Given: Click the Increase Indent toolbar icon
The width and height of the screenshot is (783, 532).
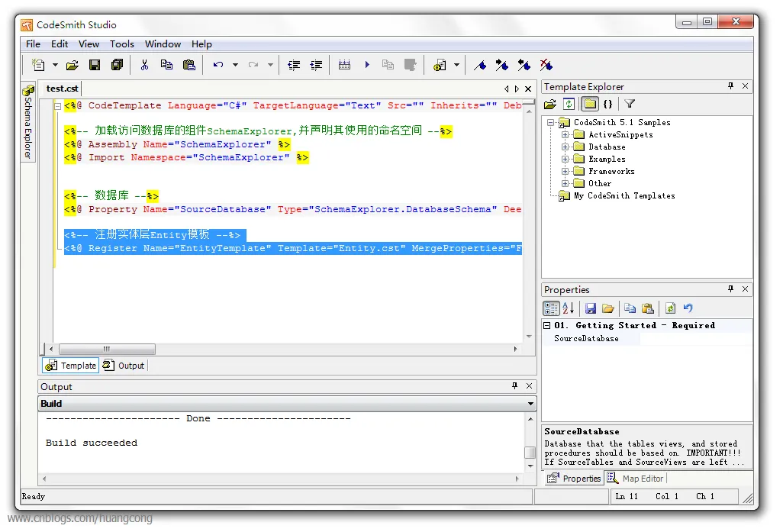Looking at the screenshot, I should point(316,65).
